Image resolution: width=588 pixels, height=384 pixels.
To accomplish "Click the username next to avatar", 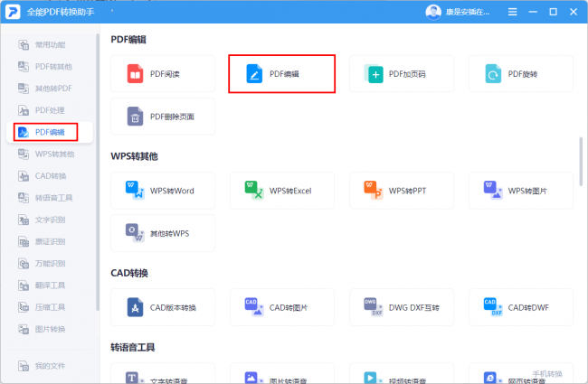I will (468, 12).
